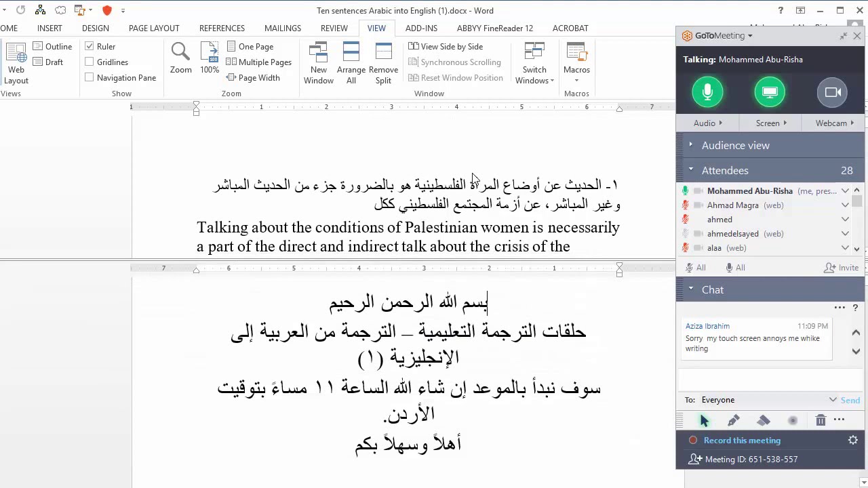Click Remove Split
The image size is (868, 488).
coord(383,63)
